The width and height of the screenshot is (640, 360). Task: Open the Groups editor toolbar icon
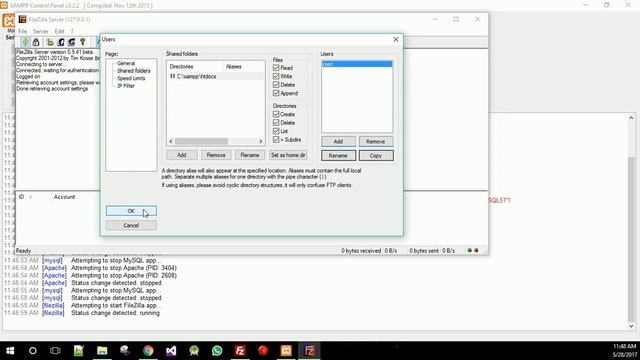[71, 42]
